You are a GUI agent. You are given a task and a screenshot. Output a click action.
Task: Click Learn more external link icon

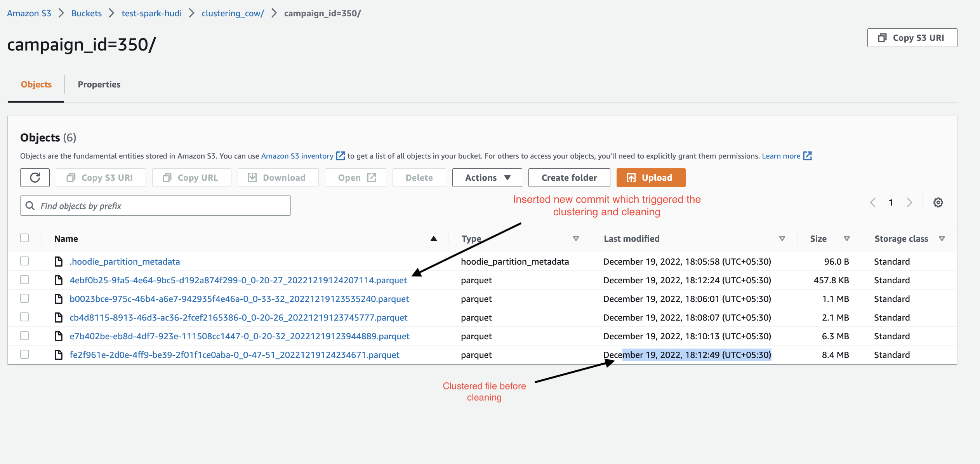coord(808,156)
